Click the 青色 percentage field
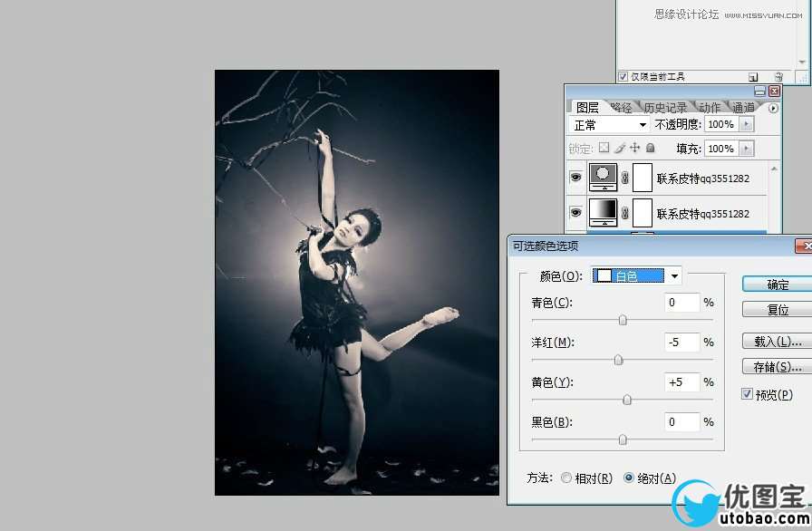812x531 pixels. coord(682,303)
